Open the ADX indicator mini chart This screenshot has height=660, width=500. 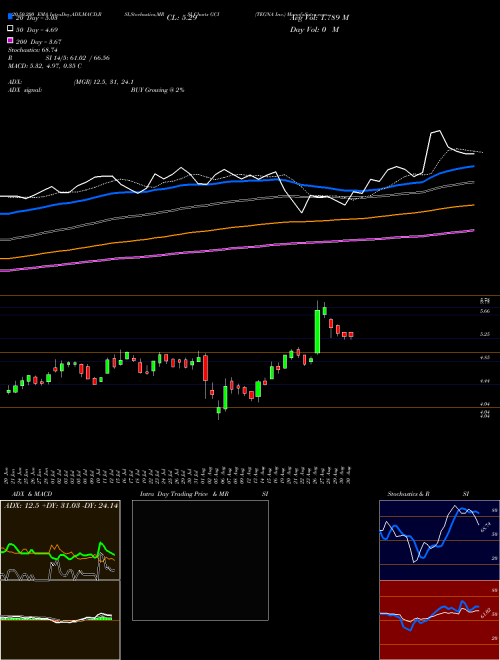60,540
